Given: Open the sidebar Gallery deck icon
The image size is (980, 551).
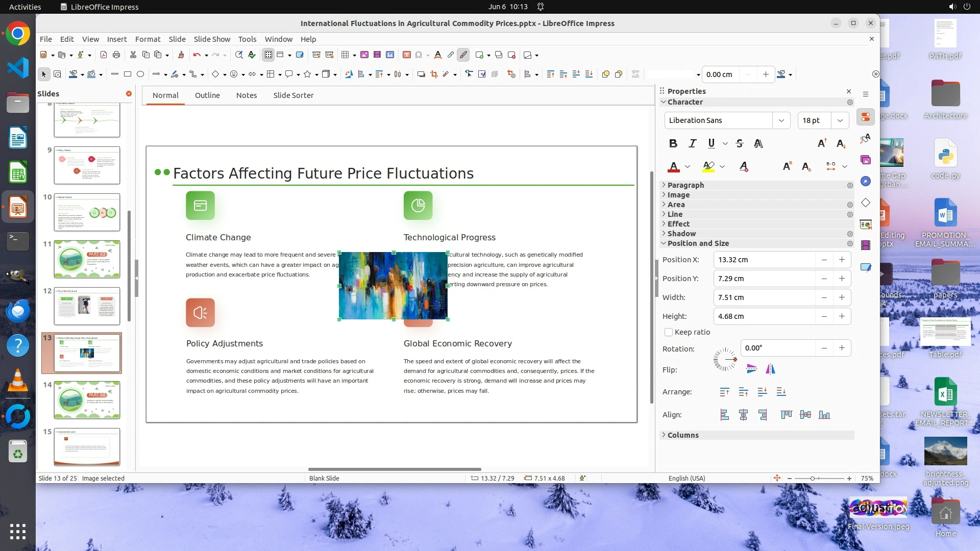Looking at the screenshot, I should pos(866,160).
